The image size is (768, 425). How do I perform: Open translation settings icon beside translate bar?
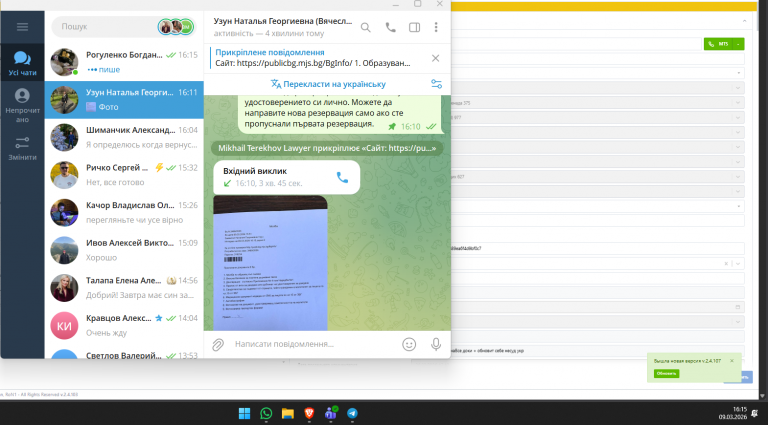click(x=436, y=84)
